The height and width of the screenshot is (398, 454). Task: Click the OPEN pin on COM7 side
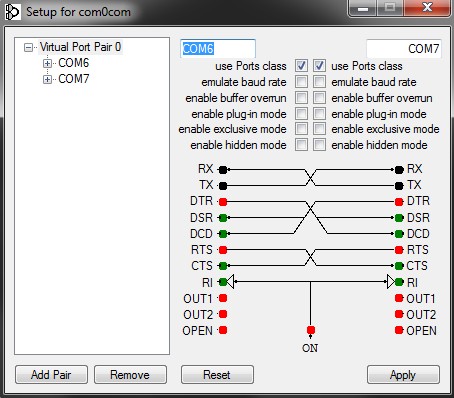tap(399, 330)
